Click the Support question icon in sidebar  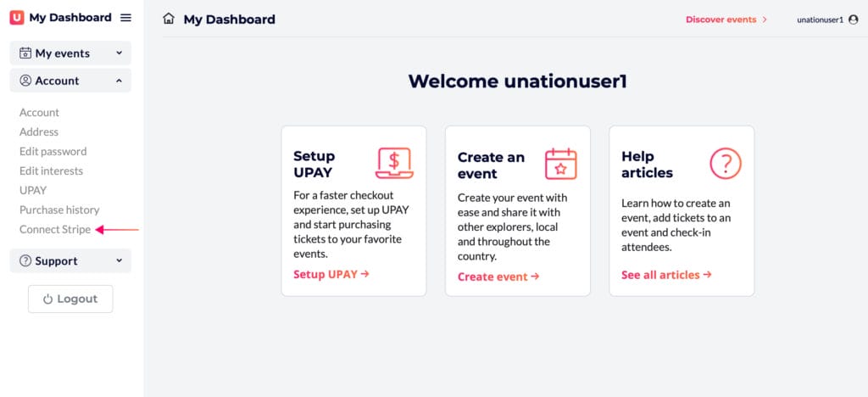click(x=25, y=260)
